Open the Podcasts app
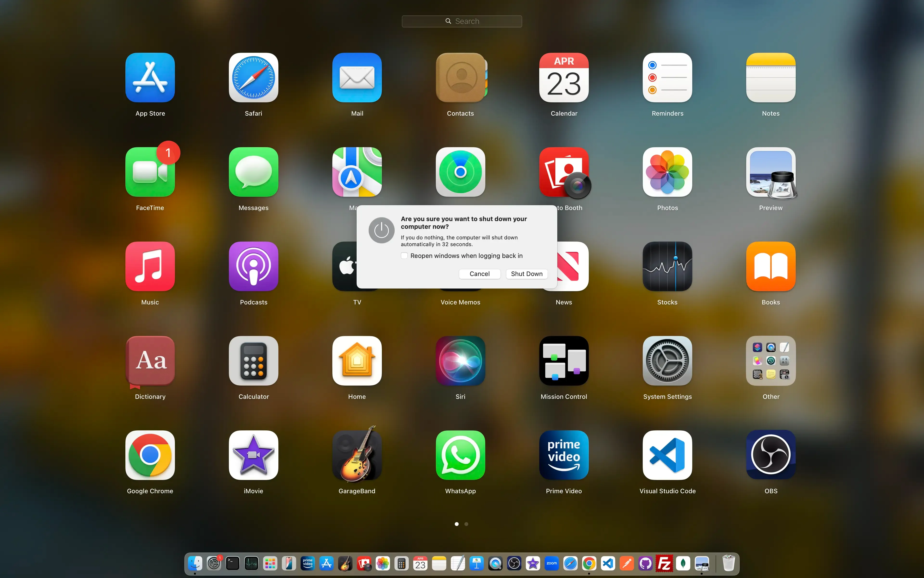The image size is (924, 578). point(254,266)
